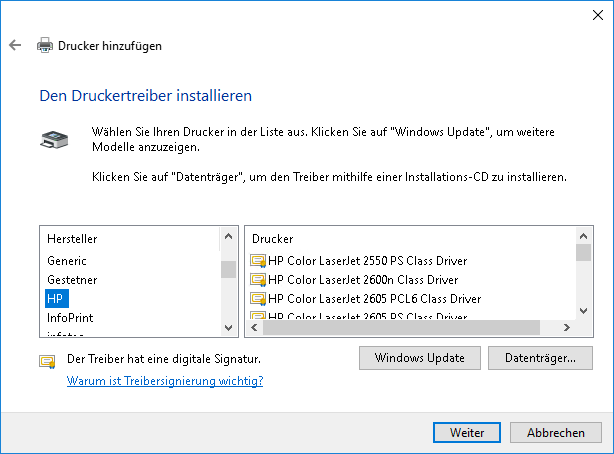614x454 pixels.
Task: Select Gestetner manufacturer
Action: [72, 280]
